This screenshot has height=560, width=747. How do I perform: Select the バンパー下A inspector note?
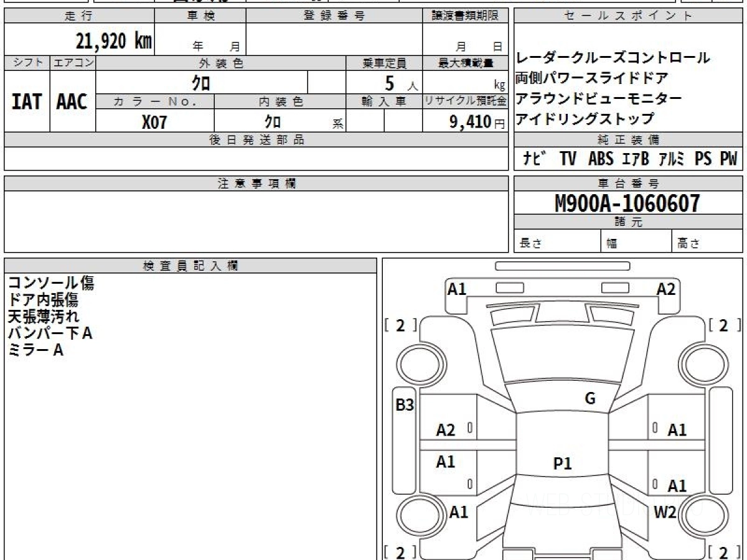pos(50,334)
